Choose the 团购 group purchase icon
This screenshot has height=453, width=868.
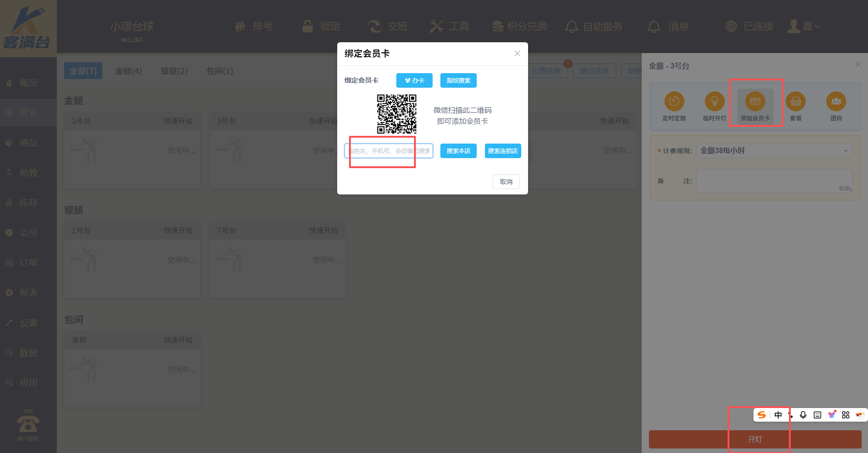click(x=836, y=101)
